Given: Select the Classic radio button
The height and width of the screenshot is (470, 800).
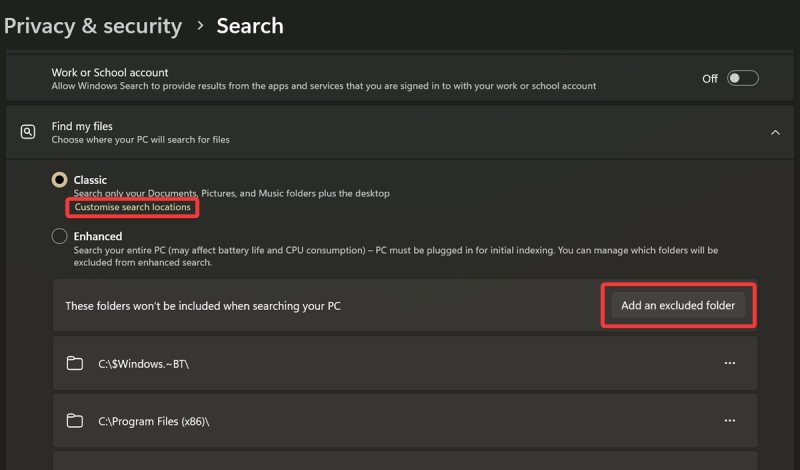Looking at the screenshot, I should point(60,180).
